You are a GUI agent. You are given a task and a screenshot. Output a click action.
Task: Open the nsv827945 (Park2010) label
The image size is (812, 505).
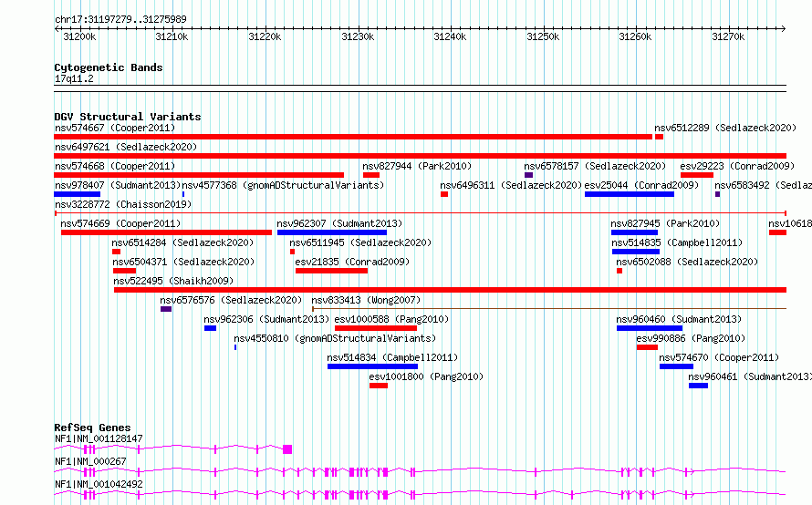tap(665, 223)
